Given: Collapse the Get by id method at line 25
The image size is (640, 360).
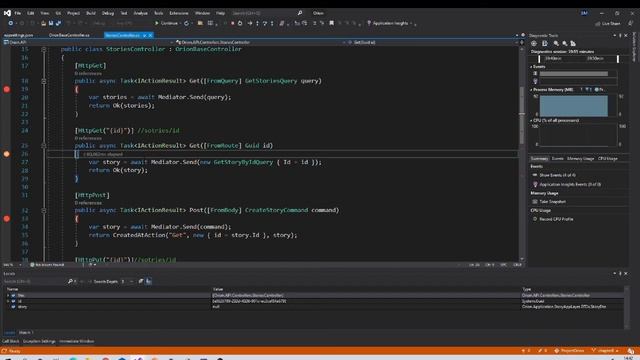Looking at the screenshot, I should tap(44, 146).
